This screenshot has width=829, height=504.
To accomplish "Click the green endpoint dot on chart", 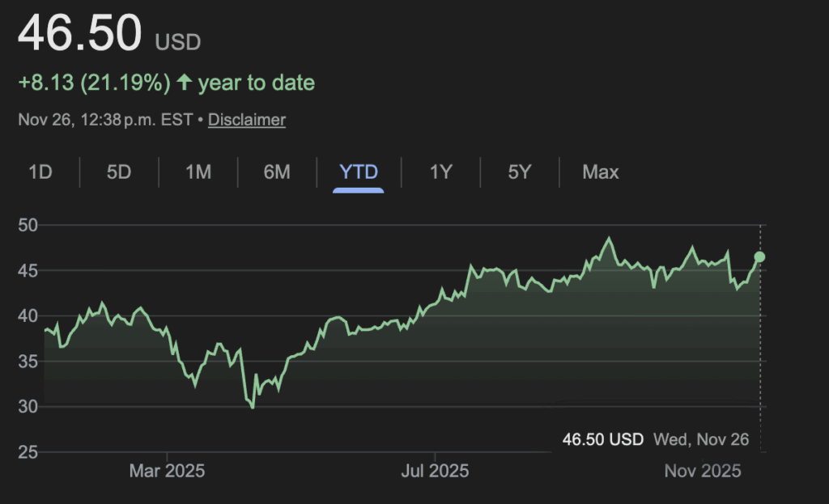I will [x=759, y=256].
